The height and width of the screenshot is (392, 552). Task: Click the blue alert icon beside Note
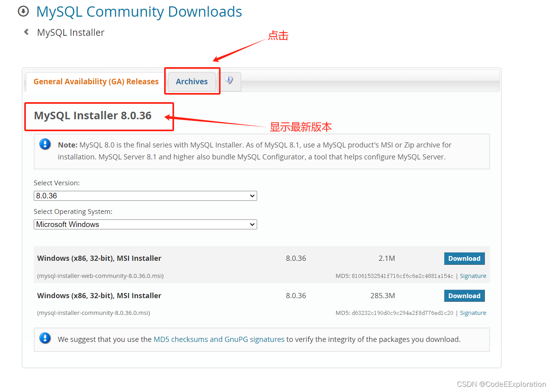click(x=45, y=144)
